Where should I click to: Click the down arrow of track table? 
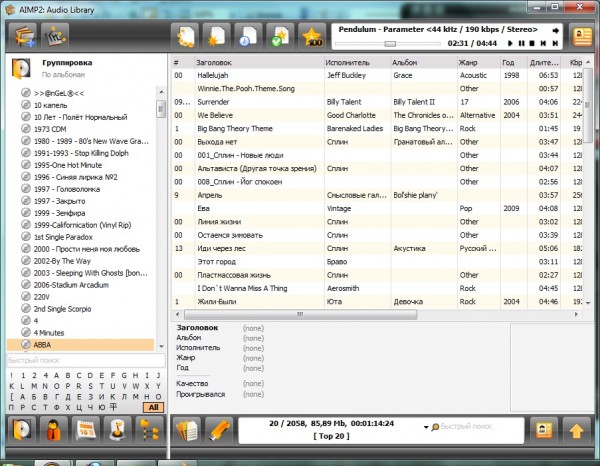coord(588,302)
